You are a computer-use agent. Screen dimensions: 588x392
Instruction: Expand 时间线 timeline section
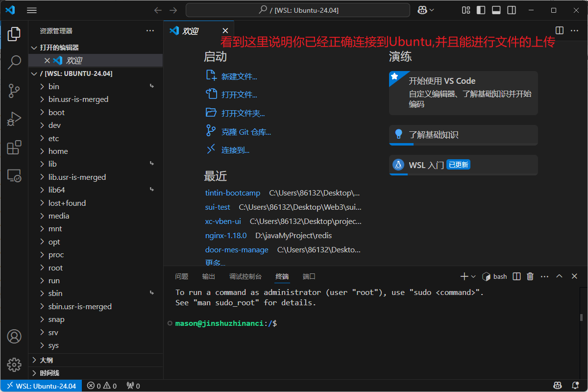click(96, 373)
